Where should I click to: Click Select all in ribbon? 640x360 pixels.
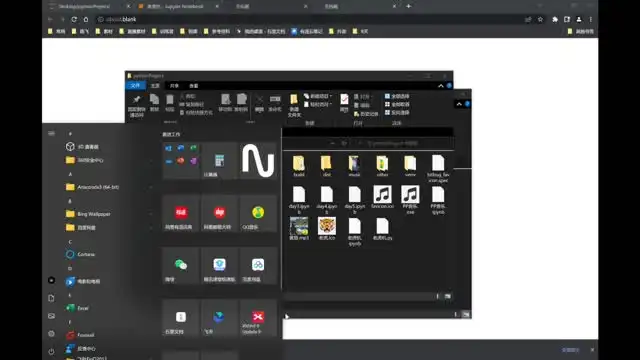(397, 96)
